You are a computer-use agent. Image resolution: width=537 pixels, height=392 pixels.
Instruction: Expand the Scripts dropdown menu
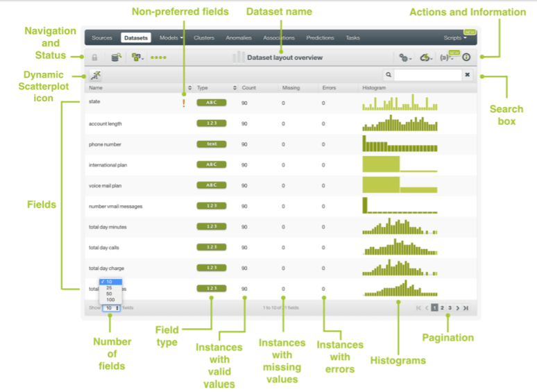pos(455,37)
